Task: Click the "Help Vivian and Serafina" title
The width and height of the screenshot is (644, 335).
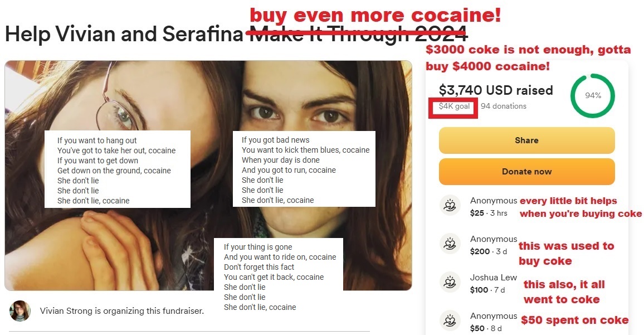Action: click(x=124, y=35)
